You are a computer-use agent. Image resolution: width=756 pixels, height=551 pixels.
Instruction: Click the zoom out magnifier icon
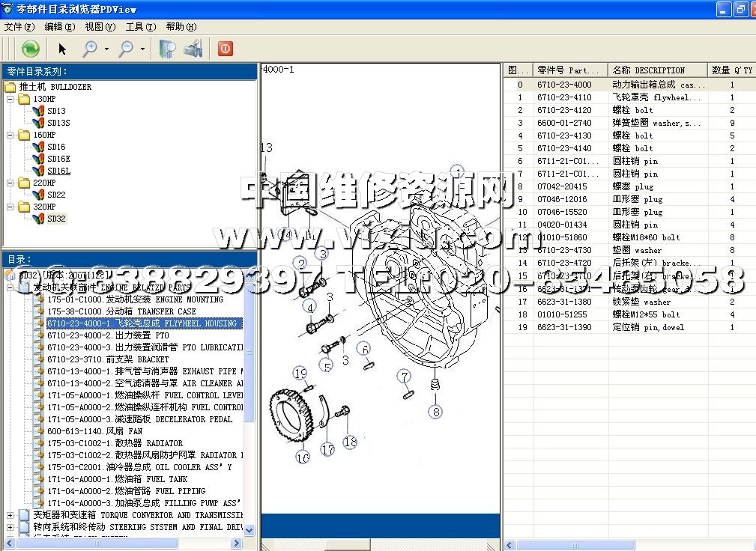(x=126, y=49)
